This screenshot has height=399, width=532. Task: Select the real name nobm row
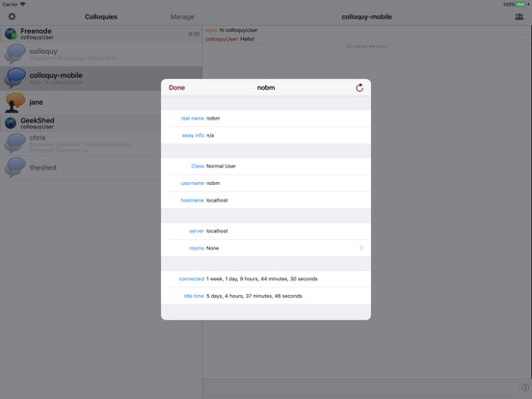pos(266,119)
